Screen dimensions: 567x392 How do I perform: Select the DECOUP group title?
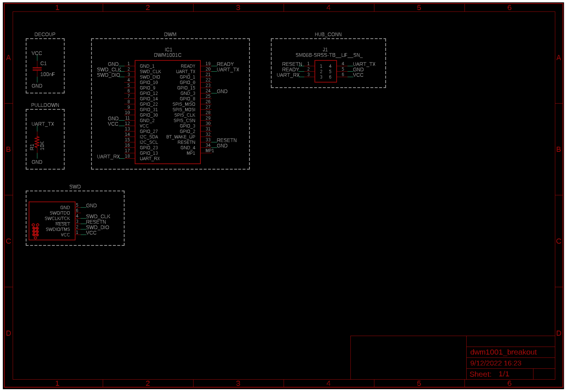45,34
